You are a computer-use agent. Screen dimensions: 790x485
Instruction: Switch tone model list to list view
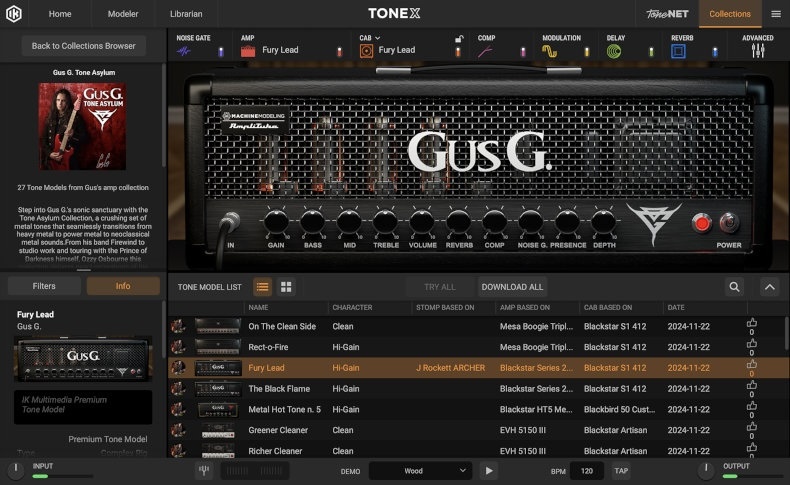point(262,287)
